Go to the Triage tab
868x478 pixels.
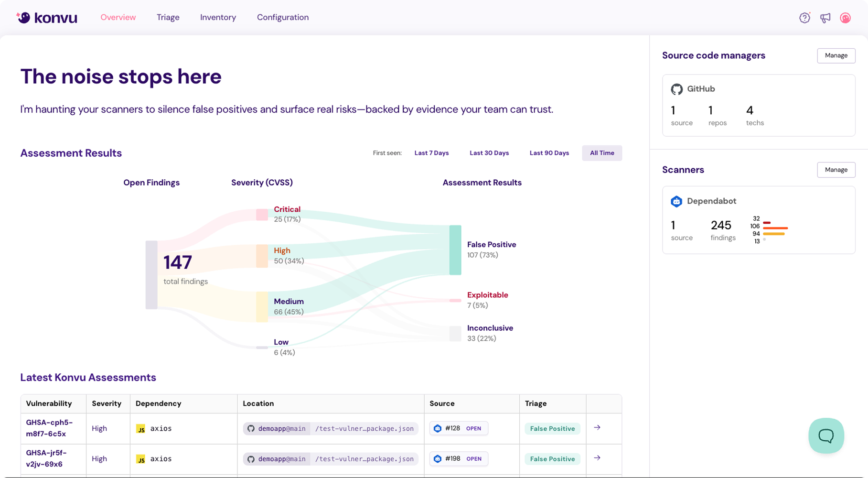(168, 17)
